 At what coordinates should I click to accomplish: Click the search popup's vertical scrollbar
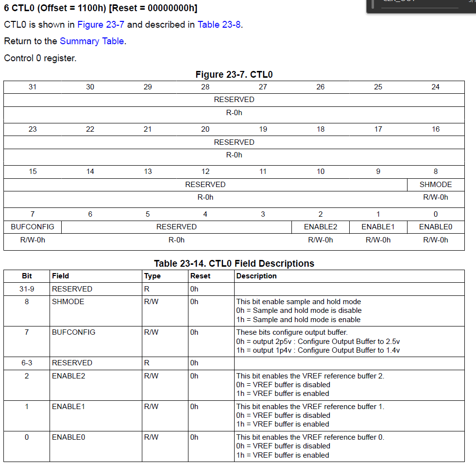(x=373, y=3)
